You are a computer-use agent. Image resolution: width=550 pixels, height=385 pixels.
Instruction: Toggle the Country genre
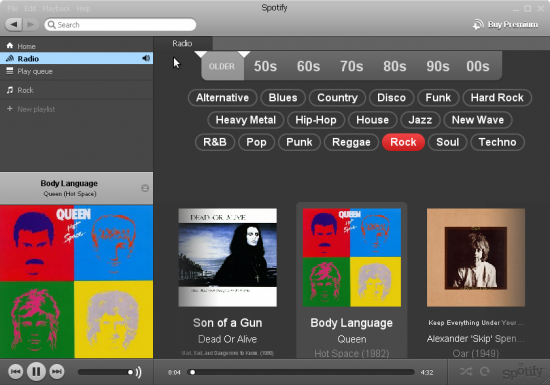click(337, 97)
